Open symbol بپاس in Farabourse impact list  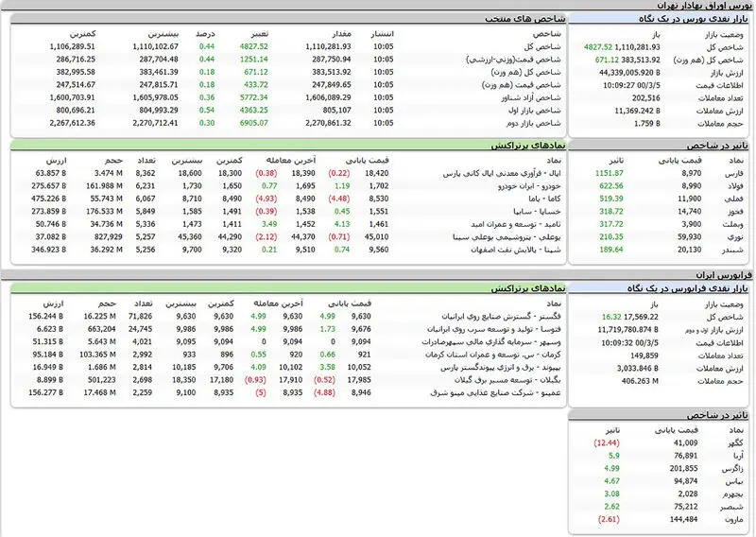click(x=734, y=481)
